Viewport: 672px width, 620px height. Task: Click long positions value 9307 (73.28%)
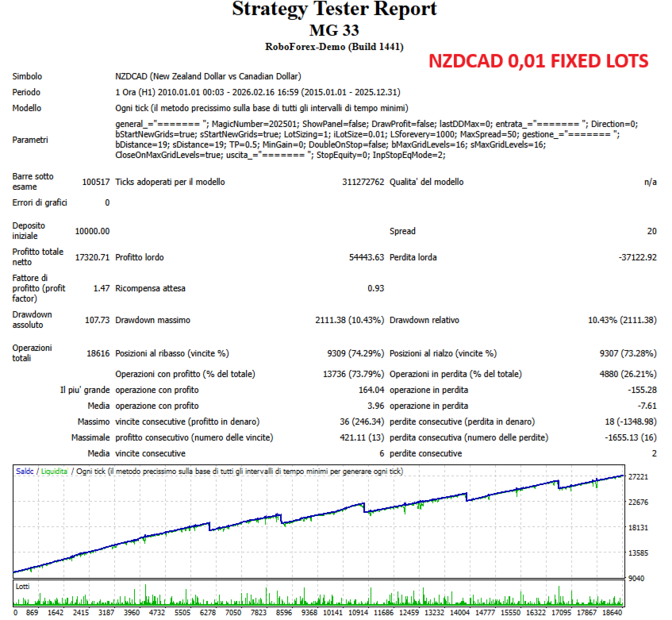tap(628, 353)
